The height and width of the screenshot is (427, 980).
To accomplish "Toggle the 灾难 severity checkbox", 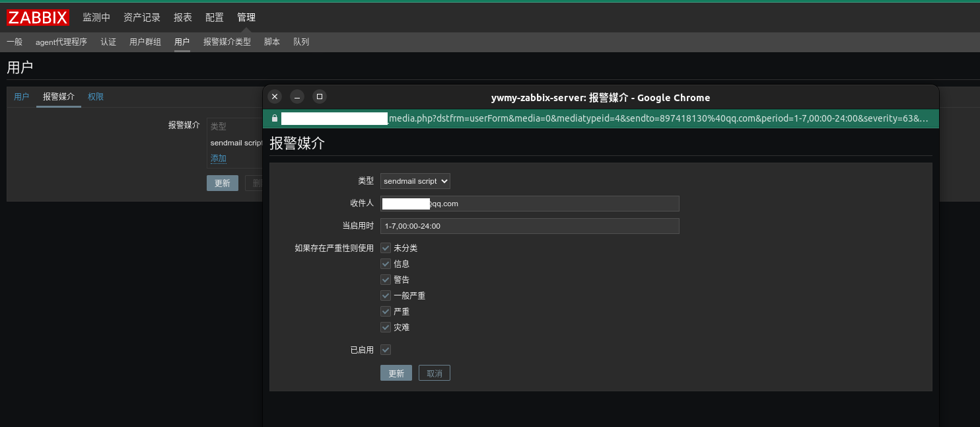I will click(x=386, y=327).
